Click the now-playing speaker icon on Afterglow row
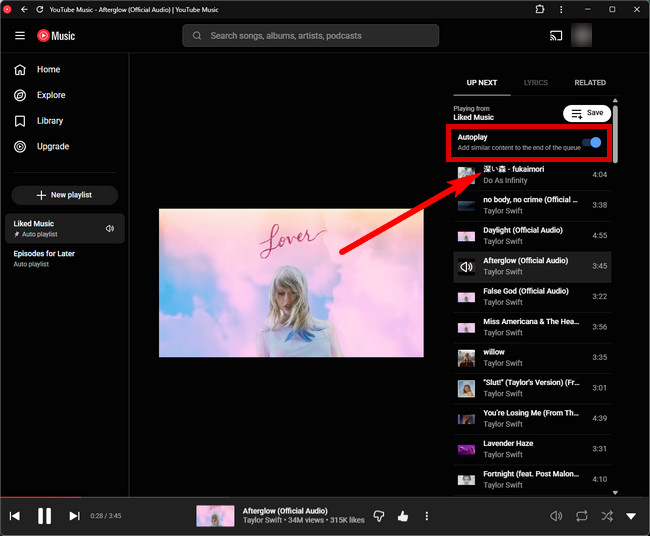The width and height of the screenshot is (650, 536). [466, 267]
